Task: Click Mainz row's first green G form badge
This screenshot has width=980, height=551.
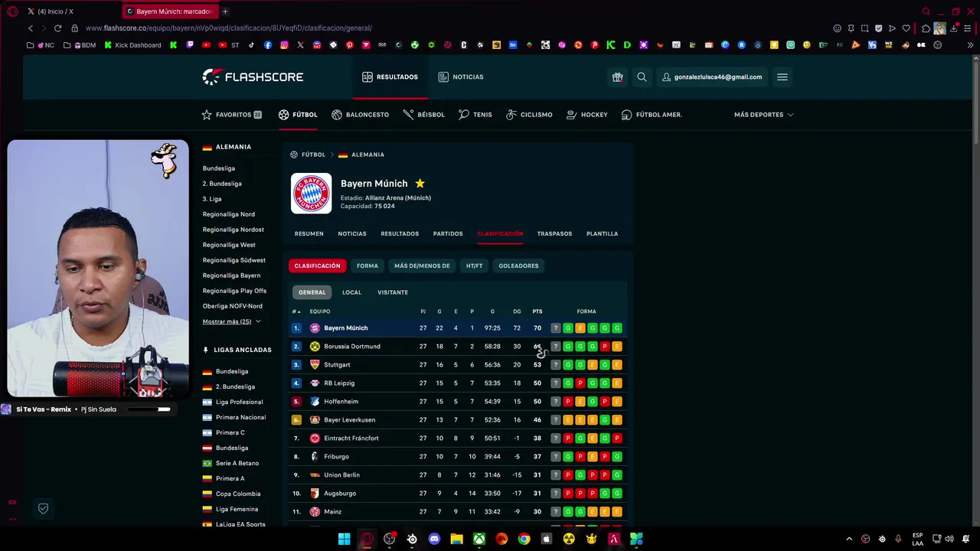Action: [567, 512]
